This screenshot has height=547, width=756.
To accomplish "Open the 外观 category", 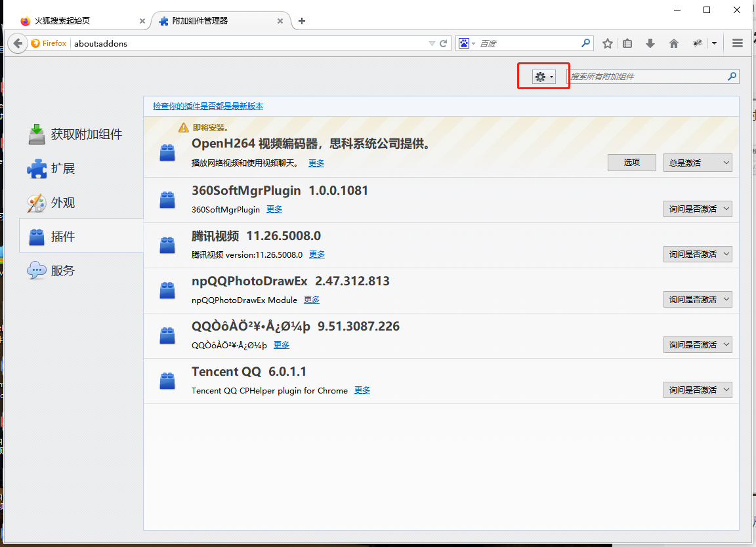I will pyautogui.click(x=81, y=203).
